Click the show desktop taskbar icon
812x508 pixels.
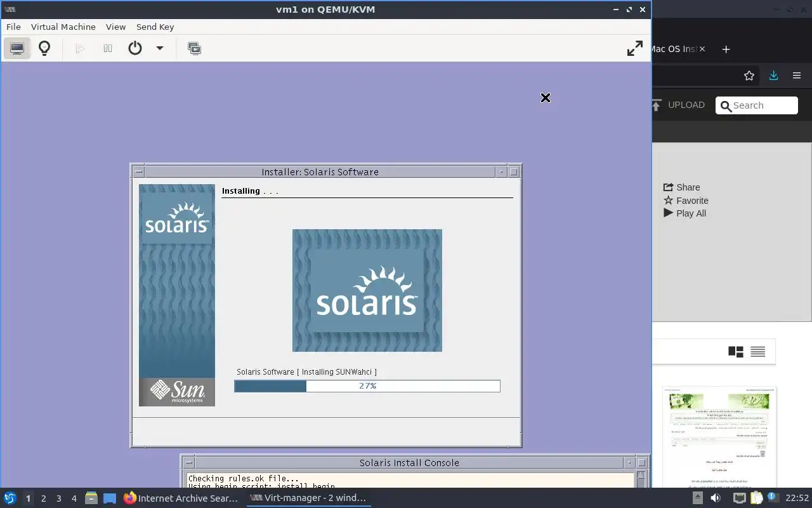coord(109,498)
